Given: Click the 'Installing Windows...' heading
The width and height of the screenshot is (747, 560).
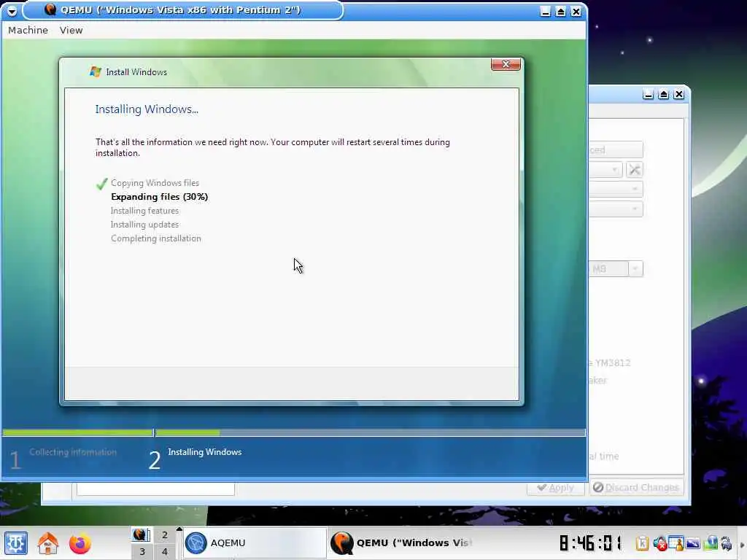Looking at the screenshot, I should pyautogui.click(x=147, y=109).
